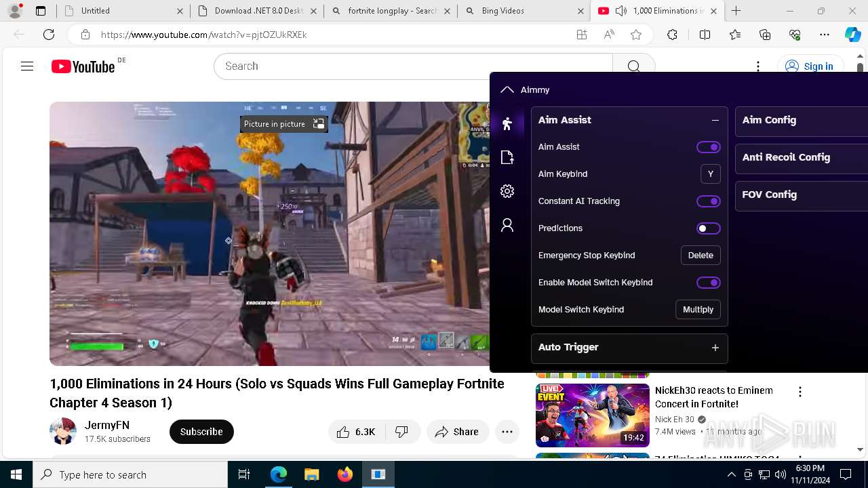Open Edge app available icon in address bar
Screen dimensions: 868x488
click(x=582, y=35)
